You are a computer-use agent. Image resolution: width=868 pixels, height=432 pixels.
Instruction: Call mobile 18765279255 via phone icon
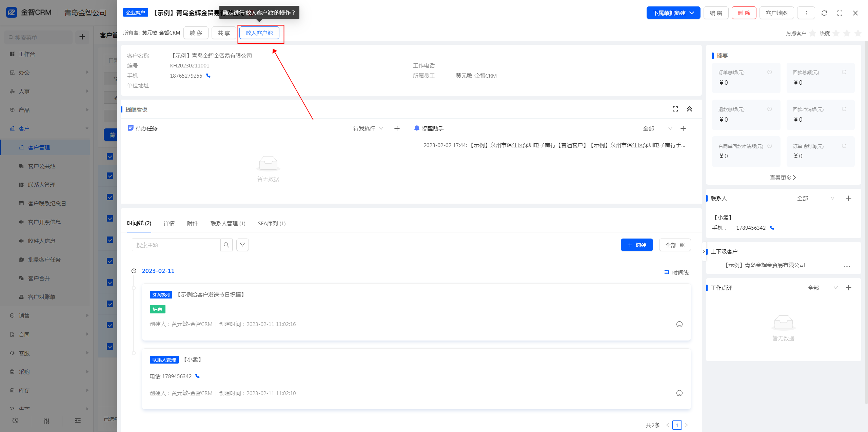[208, 76]
